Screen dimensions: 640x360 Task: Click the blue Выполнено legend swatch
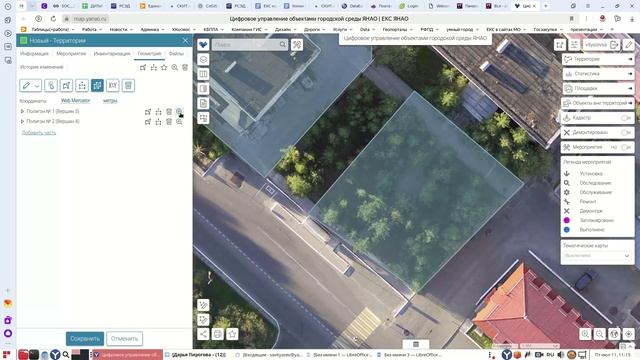[x=567, y=230]
